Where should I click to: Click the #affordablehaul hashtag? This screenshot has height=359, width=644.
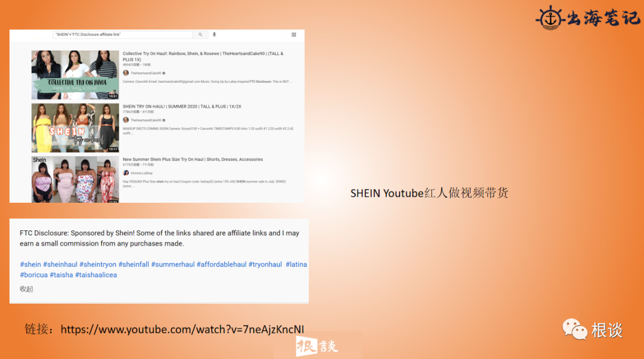coord(221,264)
